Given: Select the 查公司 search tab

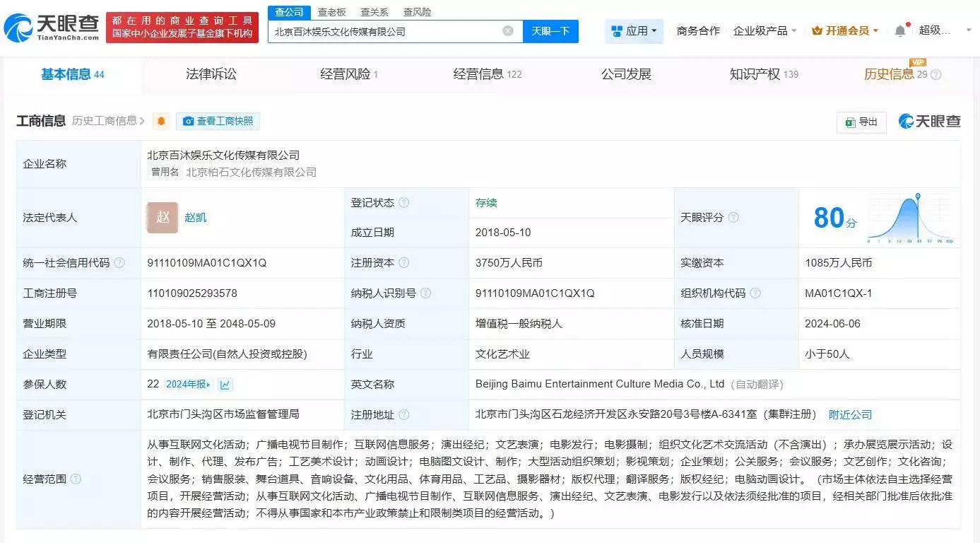Looking at the screenshot, I should pos(289,12).
